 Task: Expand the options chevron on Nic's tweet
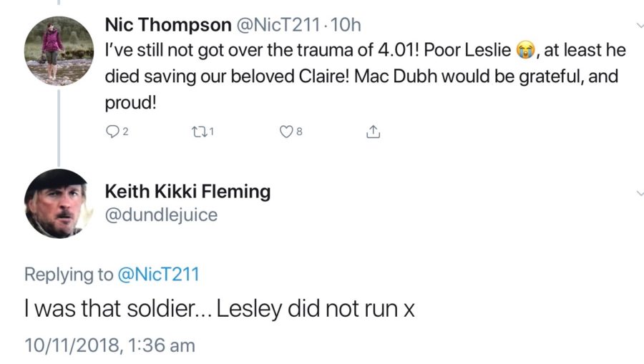[640, 25]
